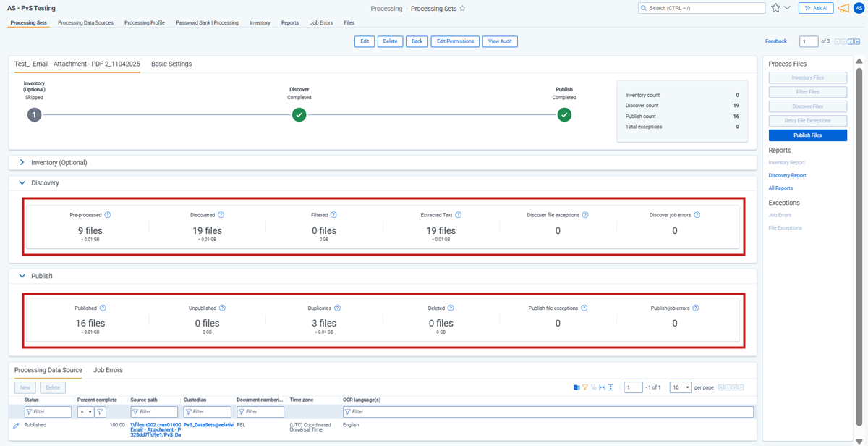Mark Processing Sets page as favorite
The image size is (868, 446).
463,9
